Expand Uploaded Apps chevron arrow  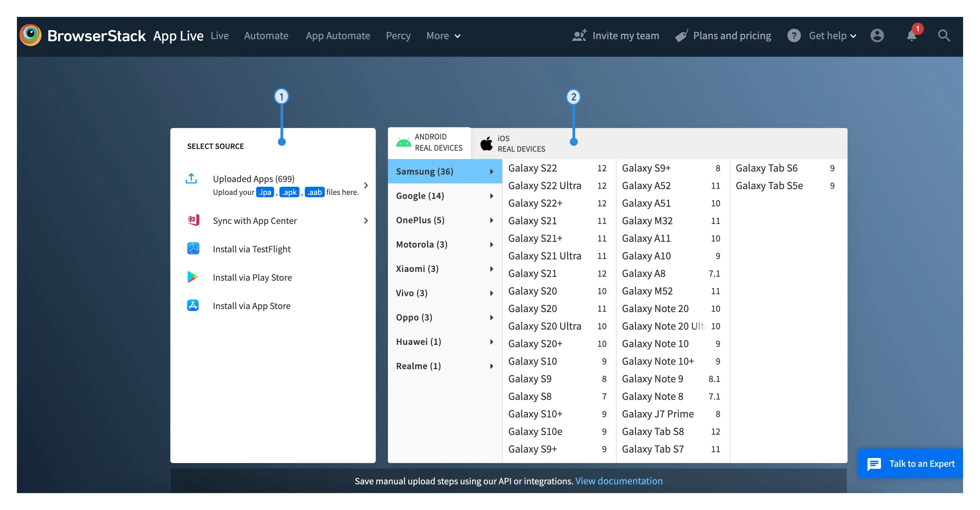pos(366,185)
